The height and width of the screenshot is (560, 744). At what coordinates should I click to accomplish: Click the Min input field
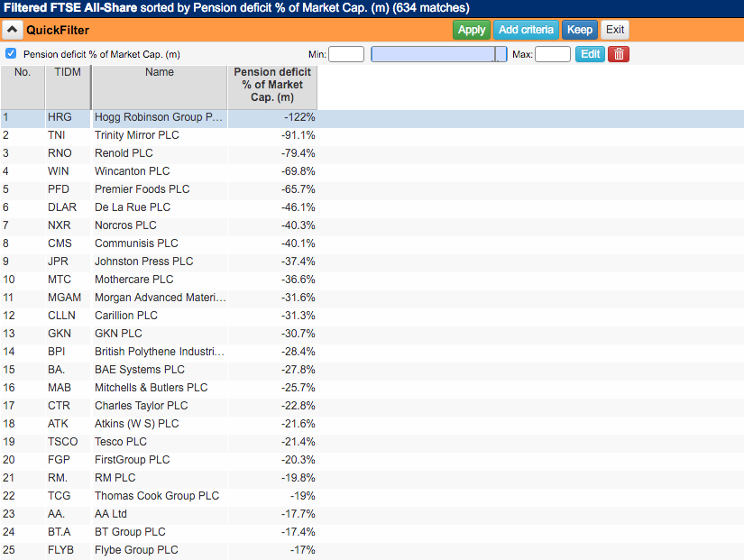coord(346,54)
